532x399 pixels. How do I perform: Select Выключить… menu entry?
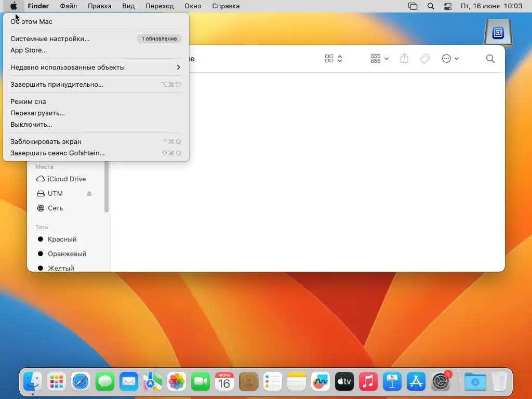[96, 125]
